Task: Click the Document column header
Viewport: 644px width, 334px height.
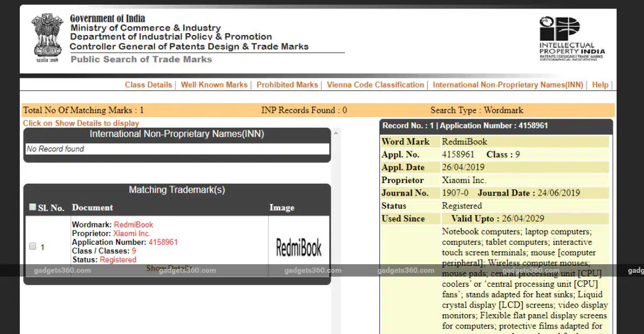Action: click(x=92, y=207)
